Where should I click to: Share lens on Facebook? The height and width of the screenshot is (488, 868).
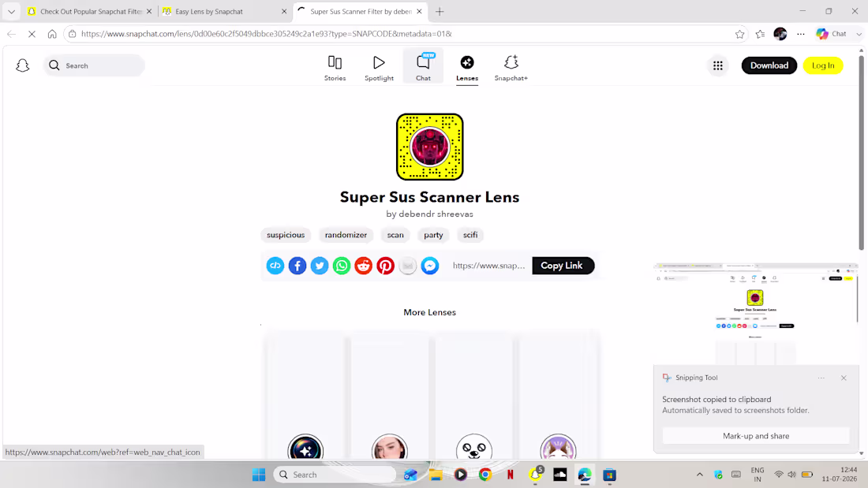point(297,266)
